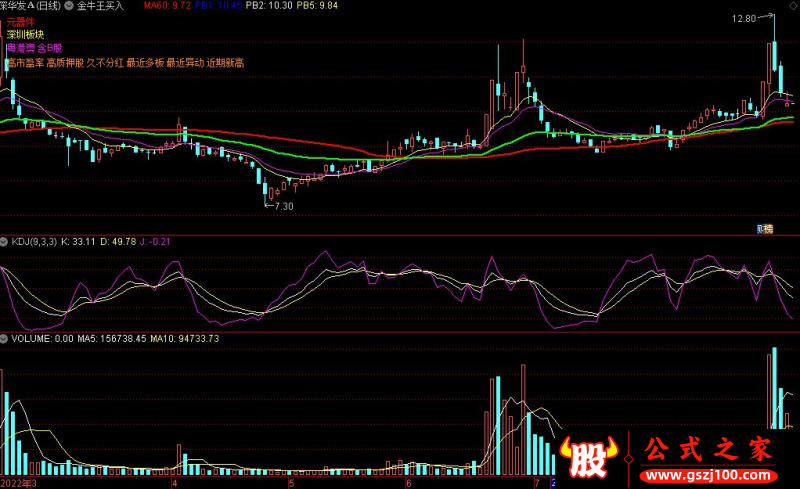Screen dimensions: 800x489
Task: Open the 元器件 sector label
Action: coord(20,22)
